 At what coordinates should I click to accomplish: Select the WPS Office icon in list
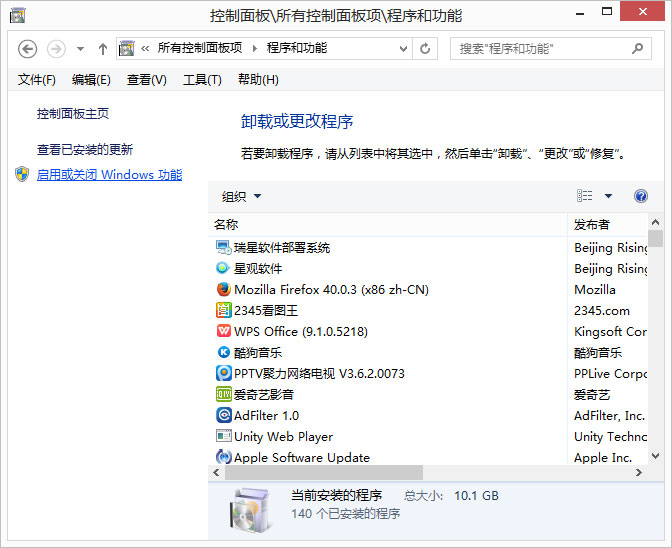click(x=223, y=331)
